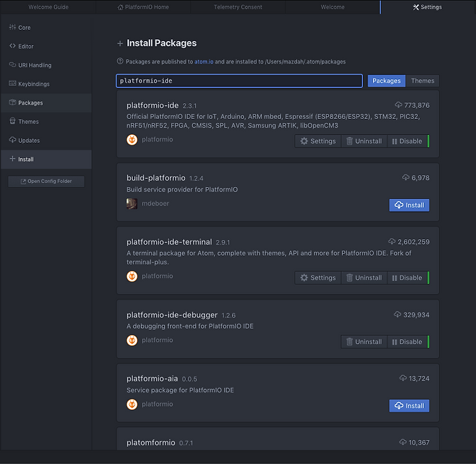Image resolution: width=476 pixels, height=464 pixels.
Task: Disable the platformio-ide-debugger package
Action: (407, 342)
